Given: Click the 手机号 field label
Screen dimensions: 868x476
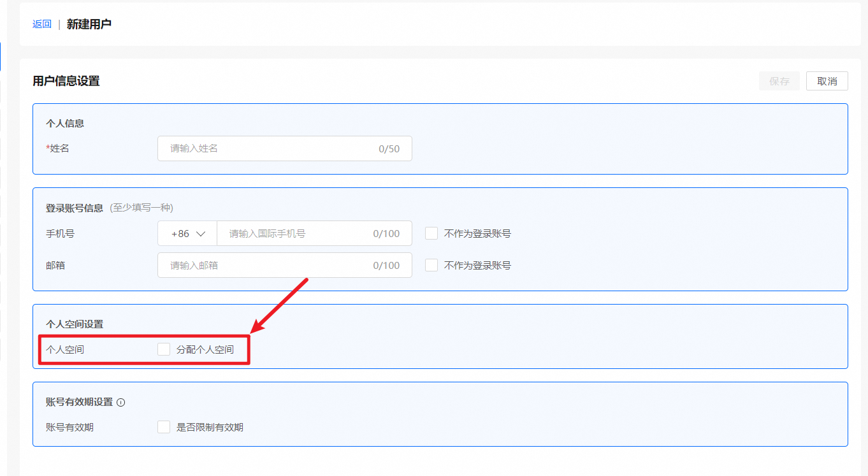Looking at the screenshot, I should tap(61, 233).
